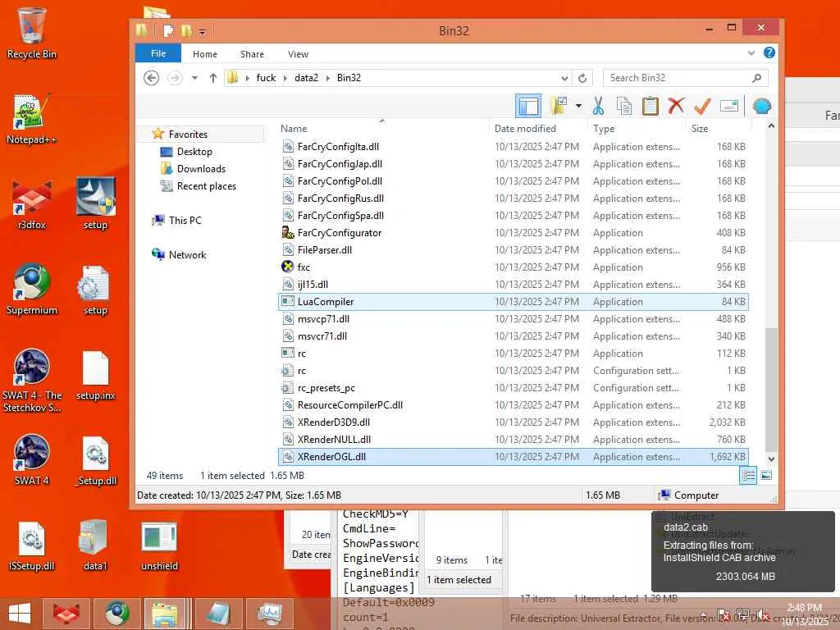
Task: Click the arrow after data2 breadcrumb
Action: (327, 78)
